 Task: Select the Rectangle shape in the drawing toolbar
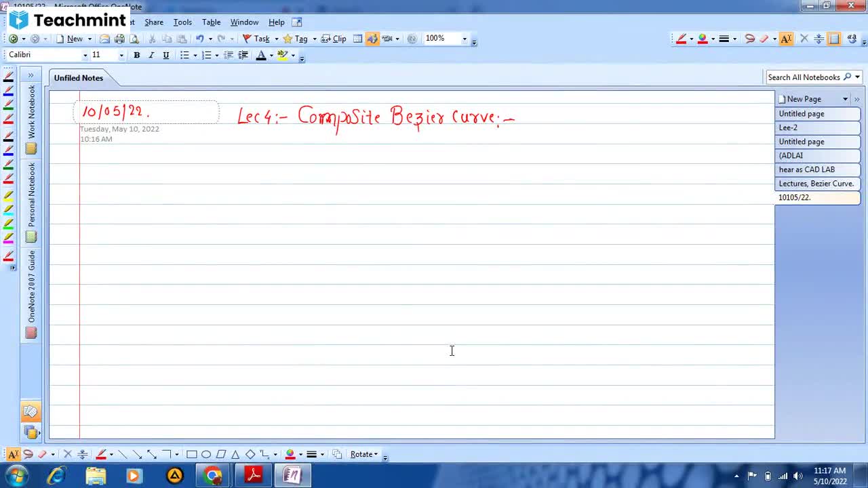tap(191, 454)
